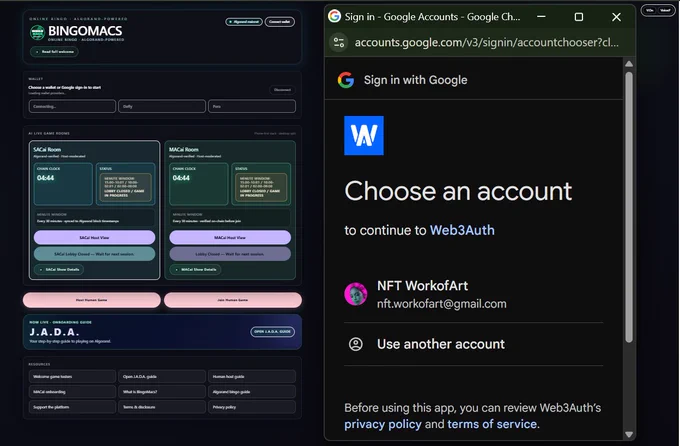The height and width of the screenshot is (446, 680).
Task: Open site settings icon beside accounts.google.com address
Action: tap(339, 43)
